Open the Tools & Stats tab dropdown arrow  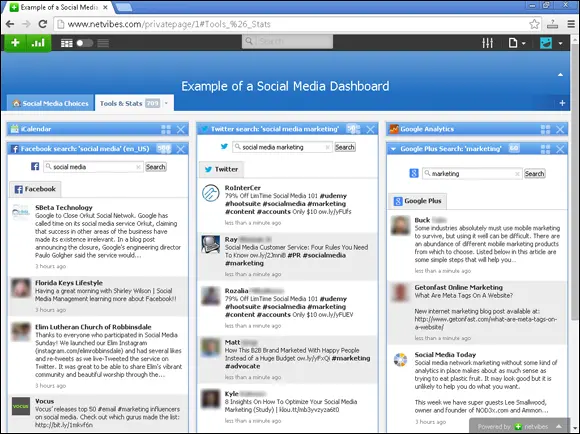click(166, 103)
